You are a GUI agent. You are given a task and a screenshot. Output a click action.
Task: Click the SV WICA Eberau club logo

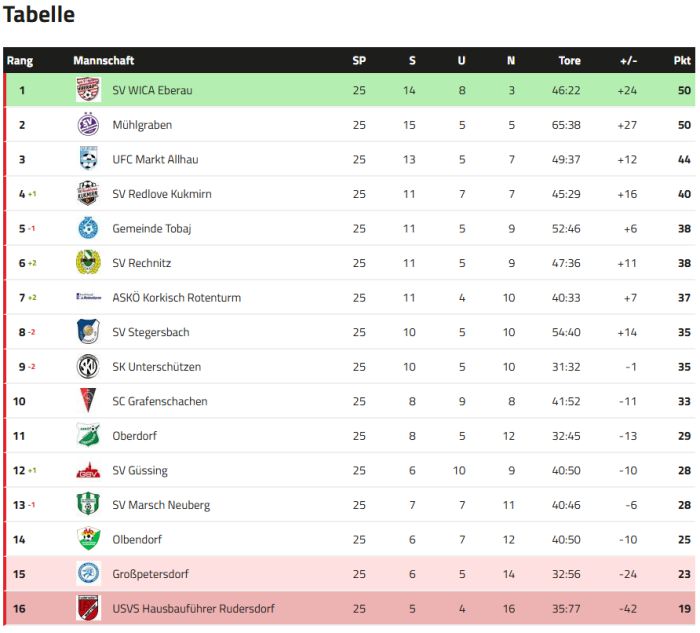(x=88, y=90)
